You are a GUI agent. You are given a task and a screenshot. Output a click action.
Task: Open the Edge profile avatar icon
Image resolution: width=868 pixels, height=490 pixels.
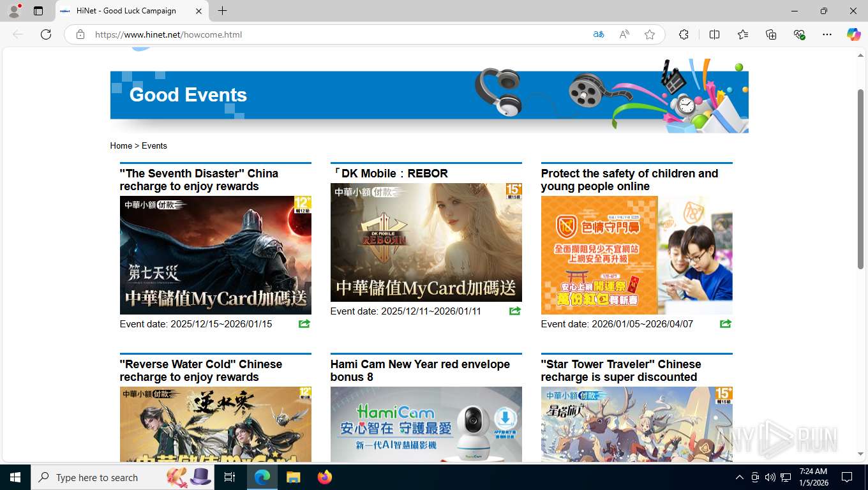tap(13, 11)
